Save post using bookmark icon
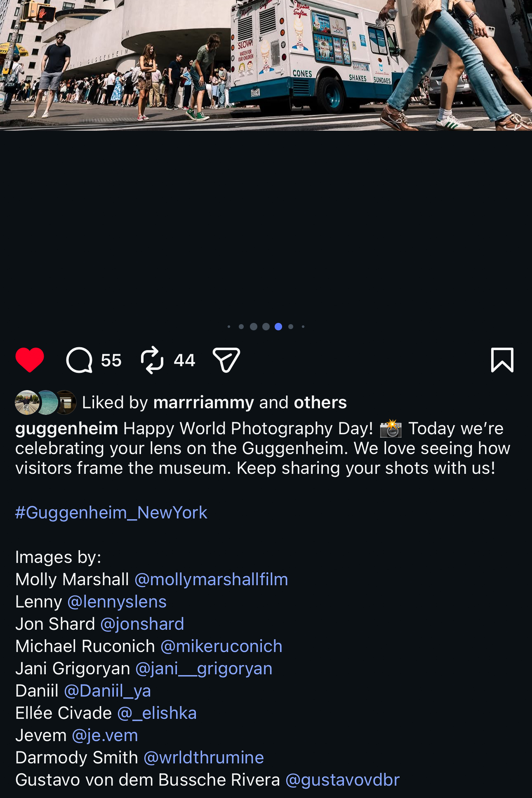 (x=502, y=360)
